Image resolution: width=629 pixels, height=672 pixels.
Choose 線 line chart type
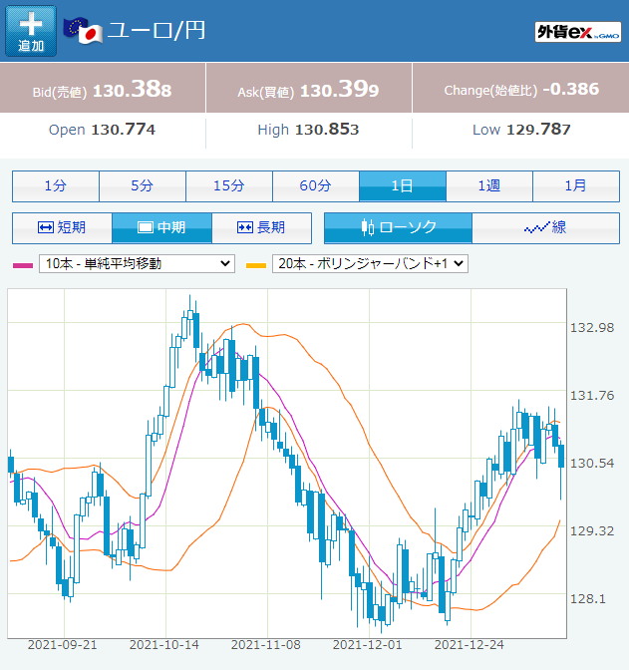point(546,228)
